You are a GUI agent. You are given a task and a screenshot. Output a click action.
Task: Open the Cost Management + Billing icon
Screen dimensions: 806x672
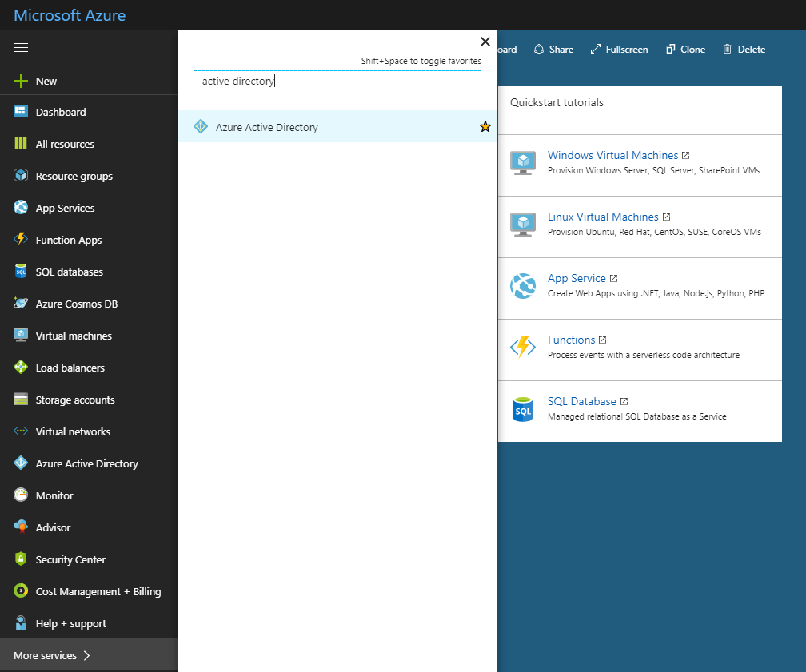click(21, 590)
